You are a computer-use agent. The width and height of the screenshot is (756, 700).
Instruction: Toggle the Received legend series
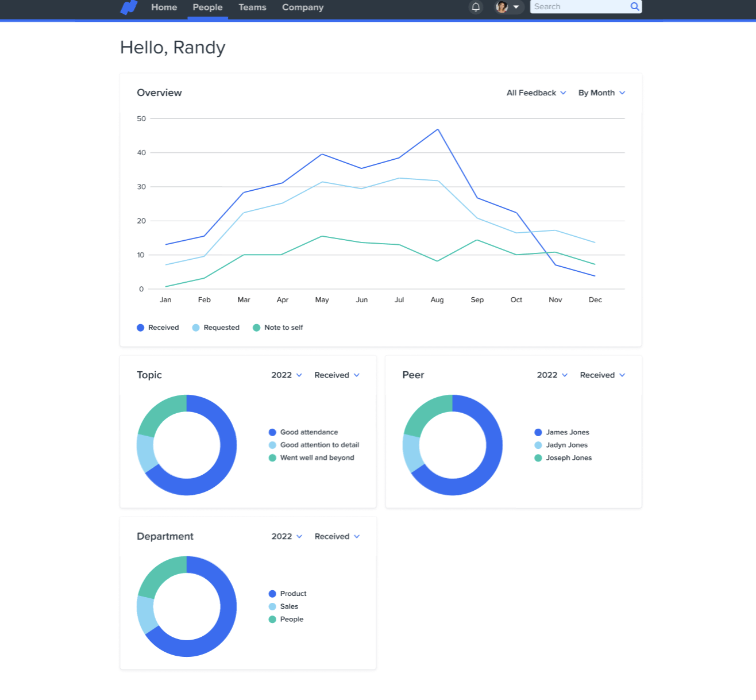pyautogui.click(x=158, y=328)
